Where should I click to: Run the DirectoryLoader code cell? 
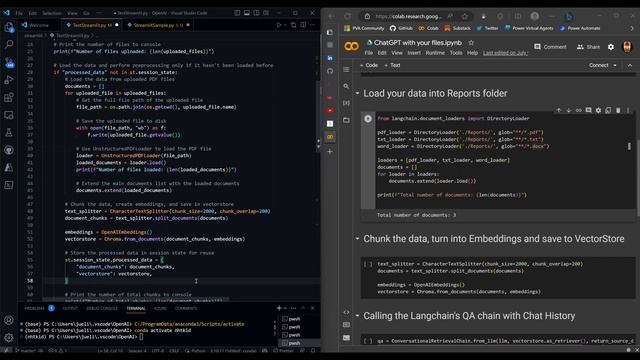point(368,119)
